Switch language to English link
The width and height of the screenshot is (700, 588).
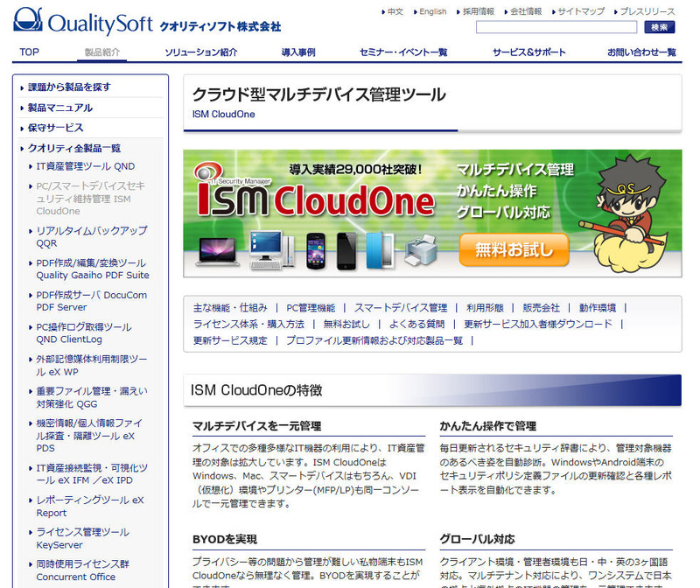pyautogui.click(x=432, y=11)
